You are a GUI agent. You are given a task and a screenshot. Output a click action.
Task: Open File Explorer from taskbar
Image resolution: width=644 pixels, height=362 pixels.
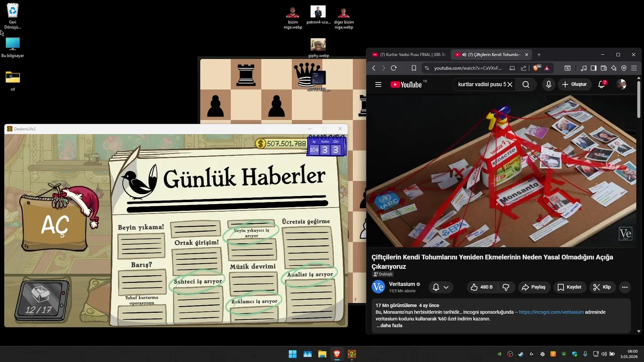point(322,354)
